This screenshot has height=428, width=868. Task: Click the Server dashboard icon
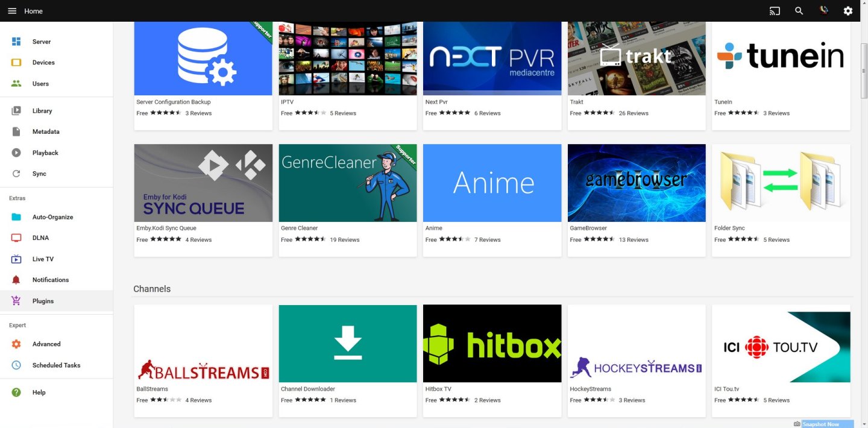coord(16,42)
